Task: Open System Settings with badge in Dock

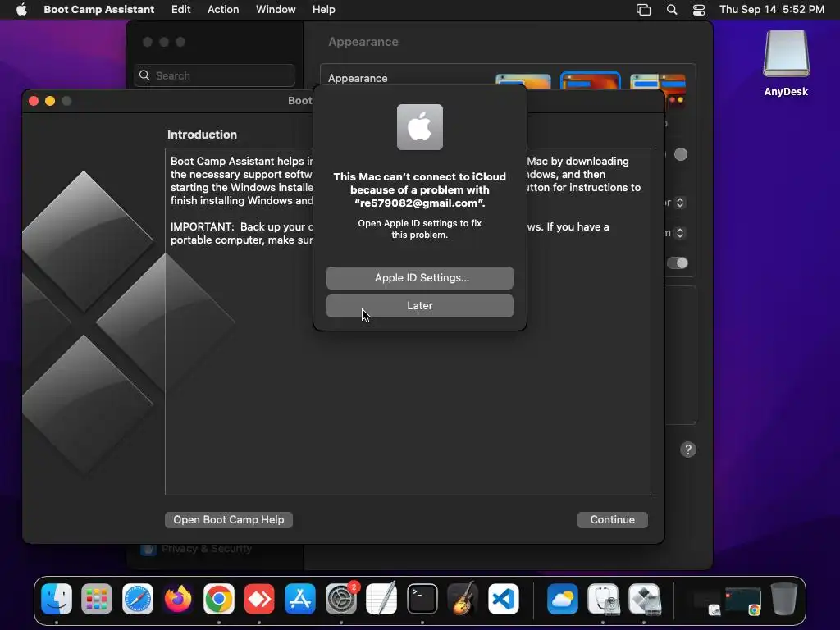Action: point(341,598)
